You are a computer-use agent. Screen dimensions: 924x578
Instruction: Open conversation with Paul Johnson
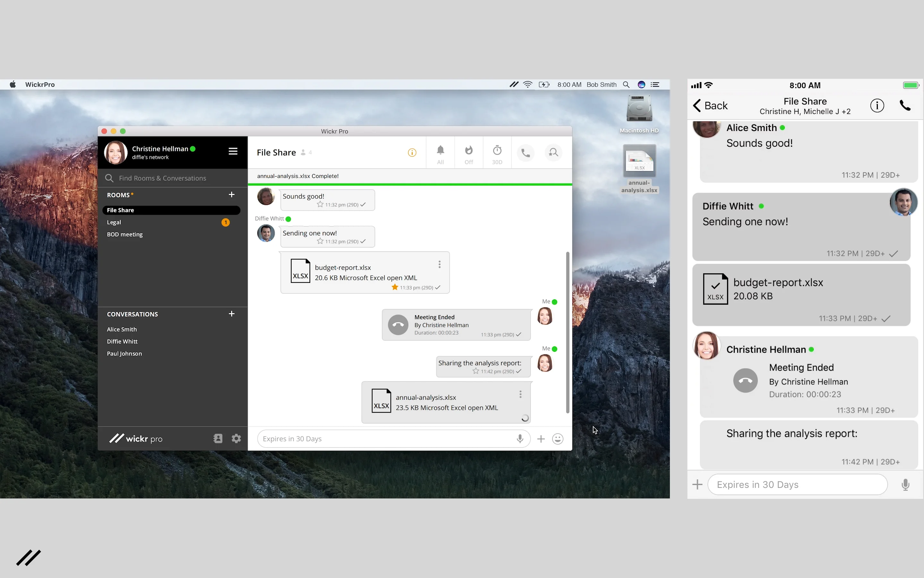[124, 354]
